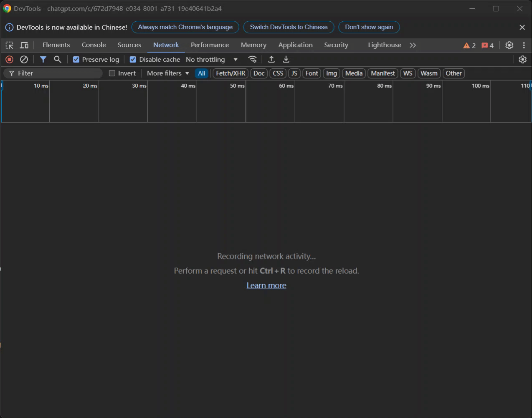This screenshot has width=532, height=418.
Task: Uncheck the Disable cache checkbox
Action: click(x=133, y=60)
